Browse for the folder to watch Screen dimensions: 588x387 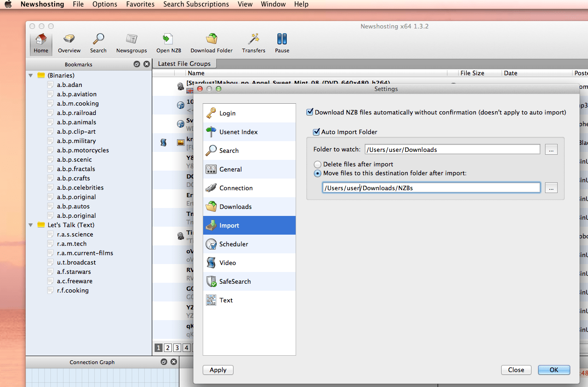(x=551, y=150)
